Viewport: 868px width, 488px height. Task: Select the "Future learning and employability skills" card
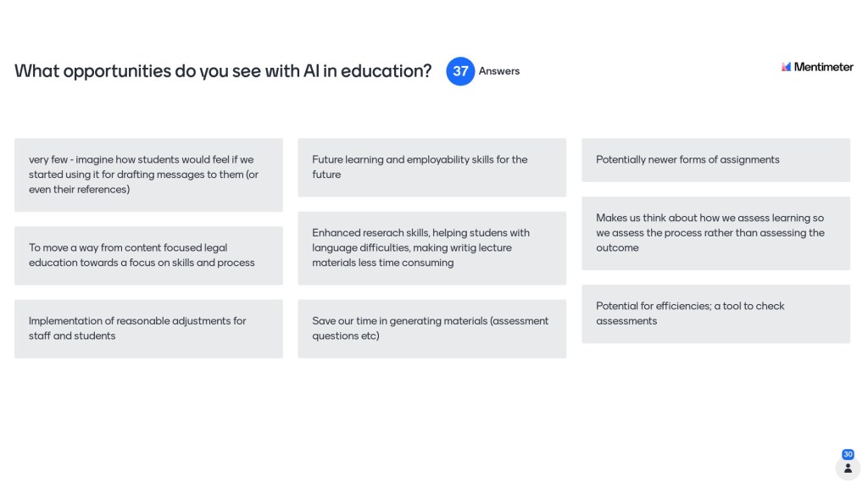click(x=431, y=167)
